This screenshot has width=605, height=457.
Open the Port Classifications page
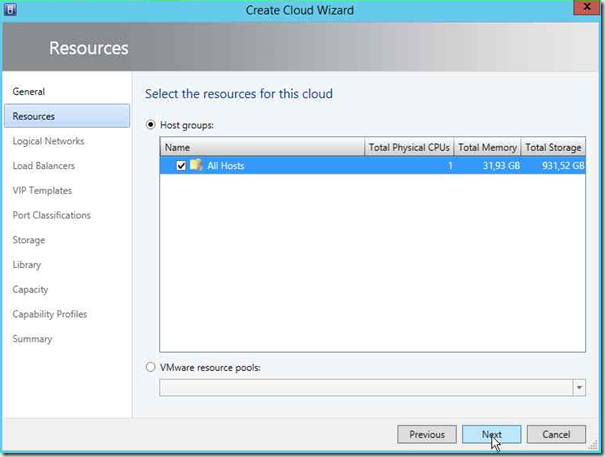51,215
